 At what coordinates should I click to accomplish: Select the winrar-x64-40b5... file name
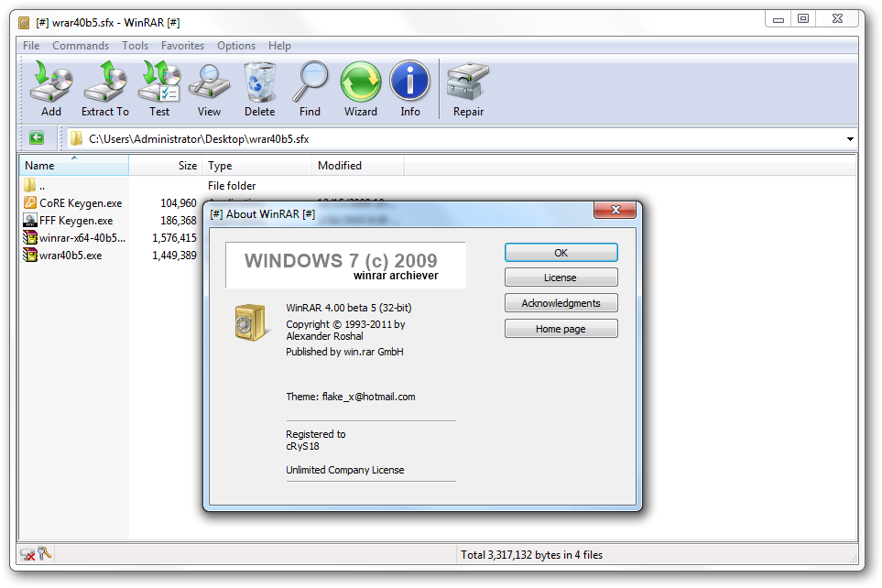[82, 238]
